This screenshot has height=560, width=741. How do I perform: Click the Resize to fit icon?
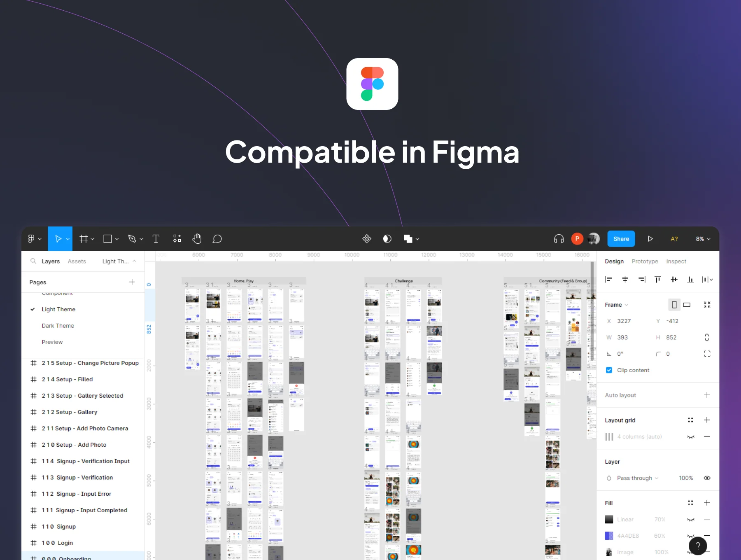tap(707, 305)
